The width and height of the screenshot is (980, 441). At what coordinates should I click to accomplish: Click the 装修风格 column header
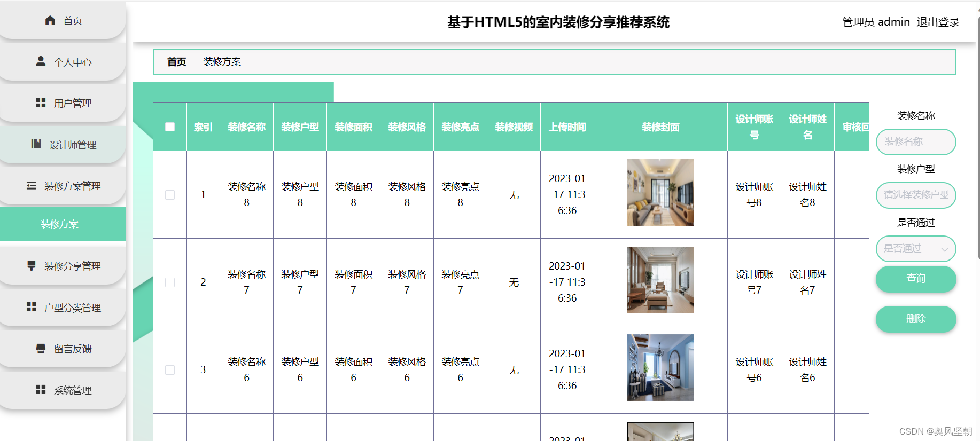click(407, 127)
